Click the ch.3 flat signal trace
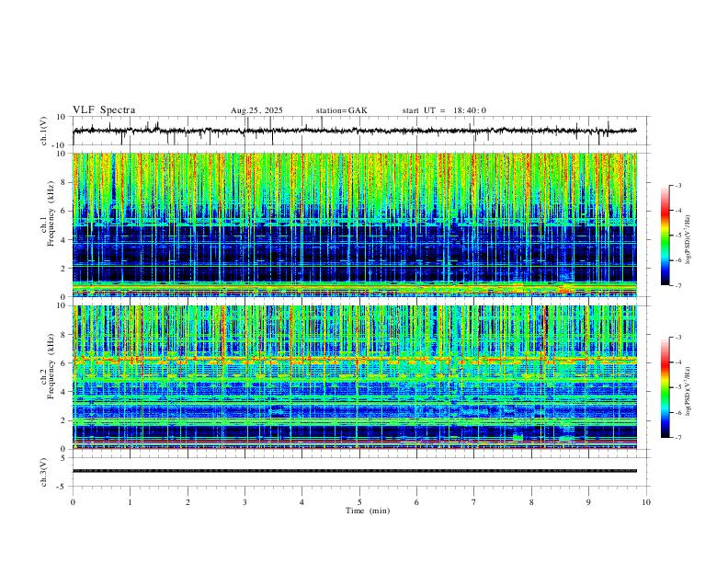This screenshot has width=728, height=563. 354,471
